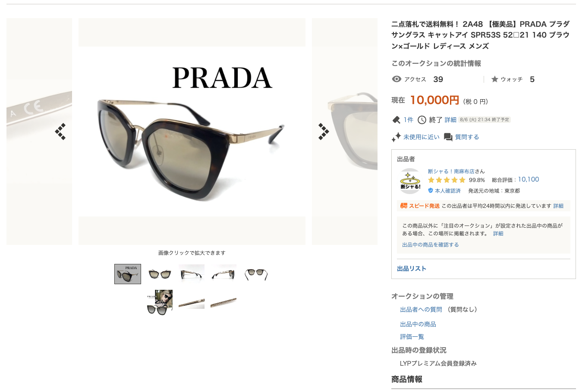Select the first PRADA thumbnail
Screen dimensions: 579x392
point(128,274)
